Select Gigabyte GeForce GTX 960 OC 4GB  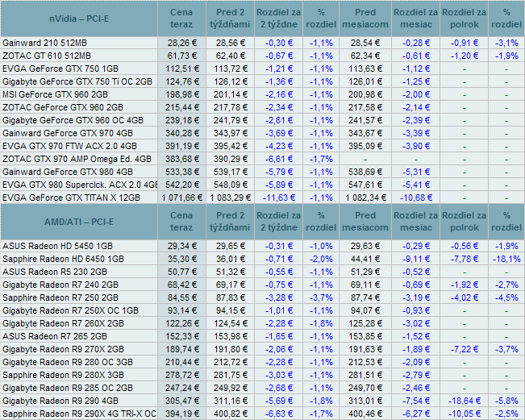73,120
